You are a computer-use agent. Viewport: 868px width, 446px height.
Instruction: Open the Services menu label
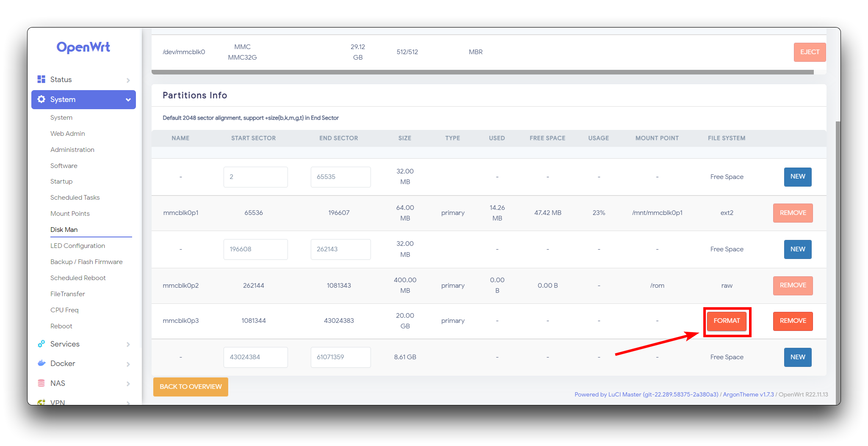click(65, 344)
